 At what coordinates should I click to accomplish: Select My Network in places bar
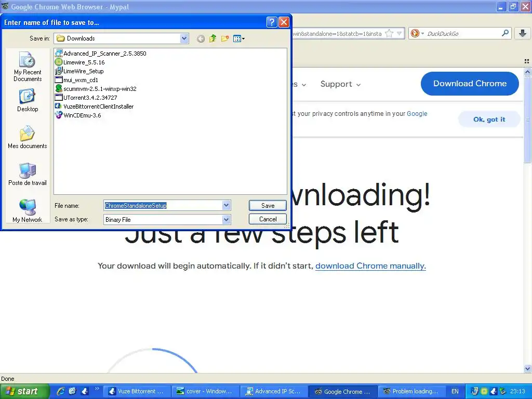click(28, 211)
